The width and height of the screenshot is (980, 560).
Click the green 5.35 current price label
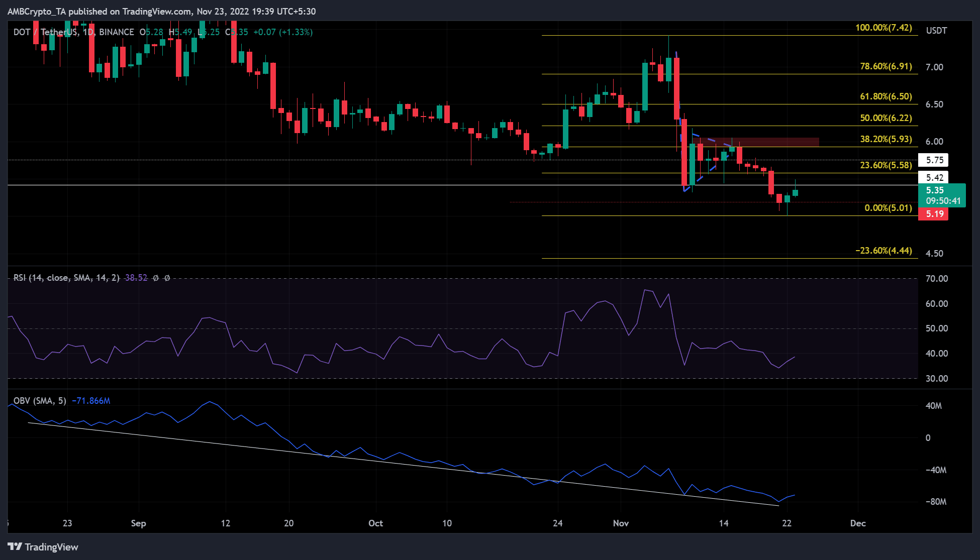(935, 190)
